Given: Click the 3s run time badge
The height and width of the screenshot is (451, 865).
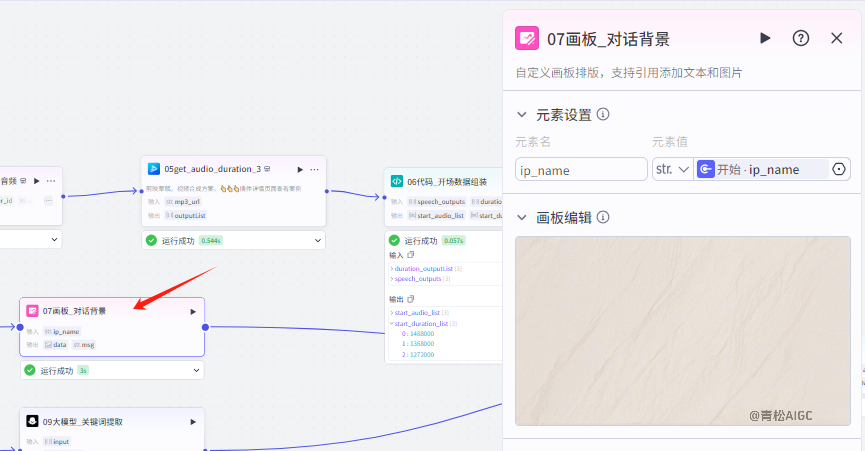Looking at the screenshot, I should click(x=83, y=371).
